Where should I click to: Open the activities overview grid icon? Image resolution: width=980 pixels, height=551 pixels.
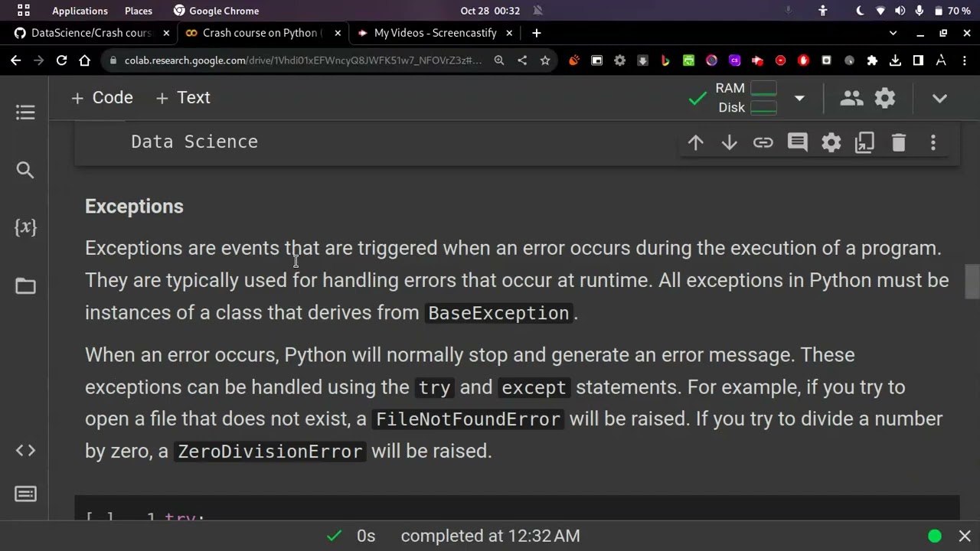pos(24,11)
